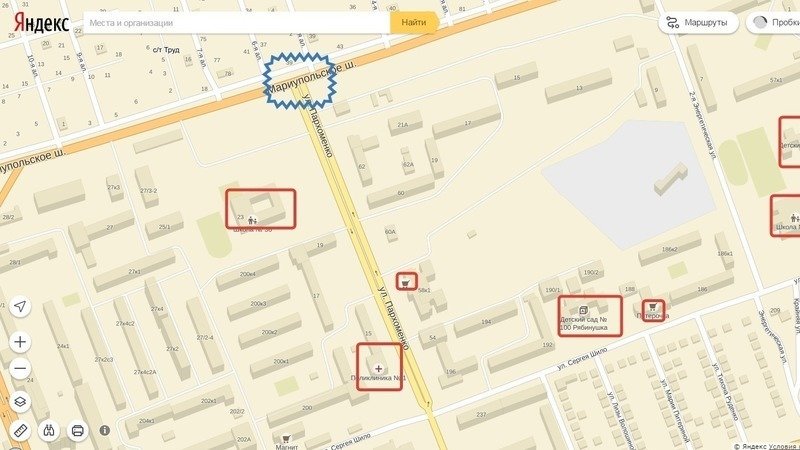800x450 pixels.
Task: Zoom out with the minus button
Action: pyautogui.click(x=20, y=368)
